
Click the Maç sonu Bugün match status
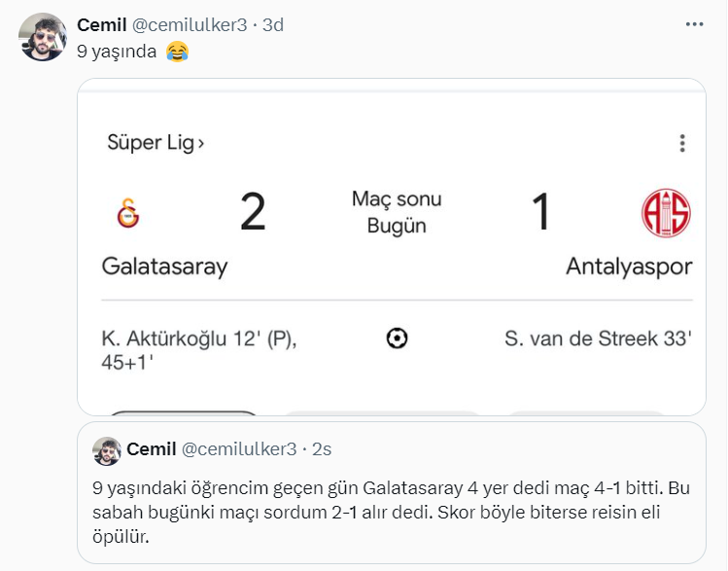coord(397,212)
